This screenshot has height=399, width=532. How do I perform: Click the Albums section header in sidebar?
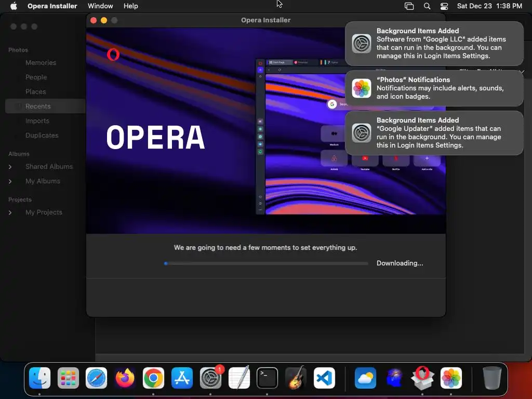point(19,154)
